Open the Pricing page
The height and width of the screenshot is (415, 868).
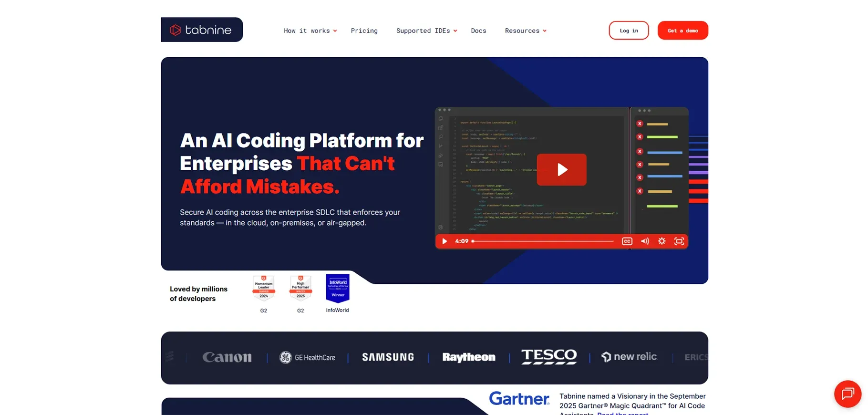click(364, 31)
